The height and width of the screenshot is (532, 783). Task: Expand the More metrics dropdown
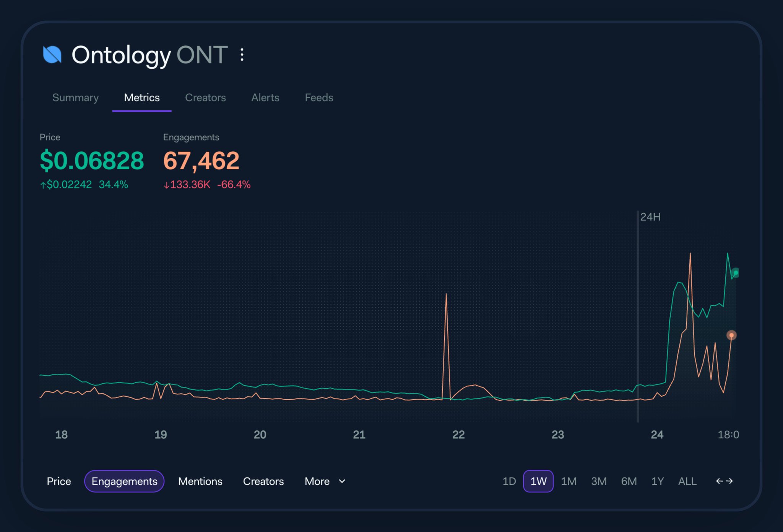coord(317,481)
